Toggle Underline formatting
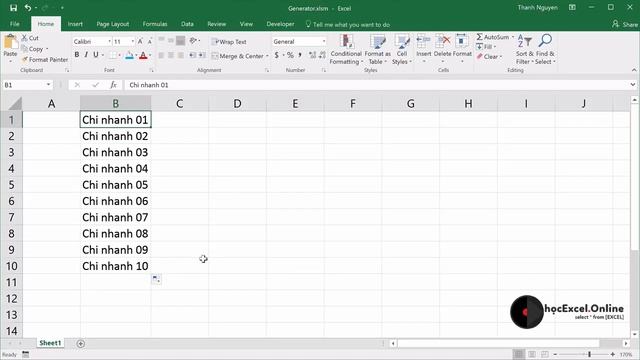The image size is (640, 360). (x=96, y=55)
